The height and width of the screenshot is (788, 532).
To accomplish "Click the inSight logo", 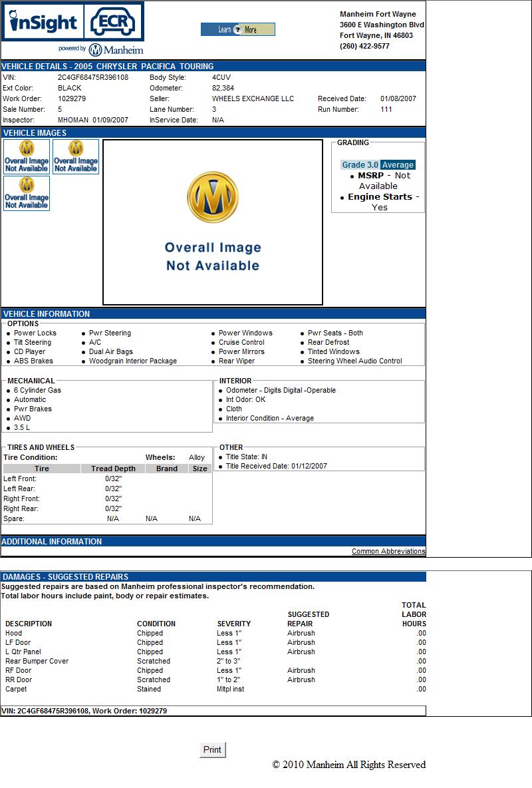I will coord(43,21).
